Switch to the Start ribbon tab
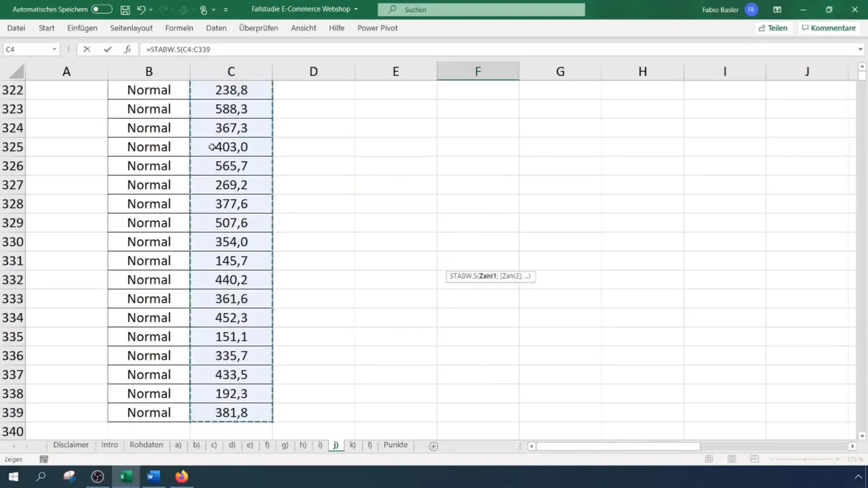 coord(47,28)
